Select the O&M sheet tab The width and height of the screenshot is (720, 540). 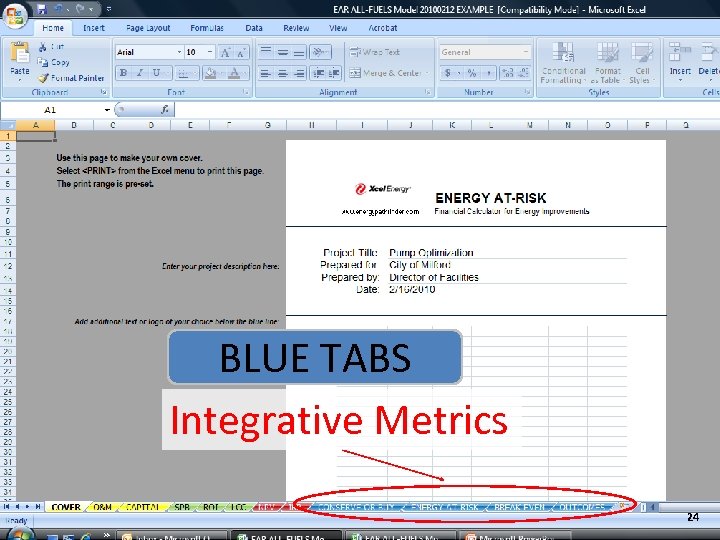tap(102, 507)
